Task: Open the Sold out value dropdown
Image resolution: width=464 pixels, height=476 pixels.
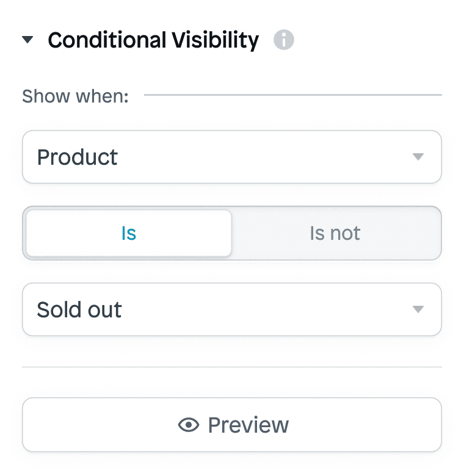Action: point(231,309)
